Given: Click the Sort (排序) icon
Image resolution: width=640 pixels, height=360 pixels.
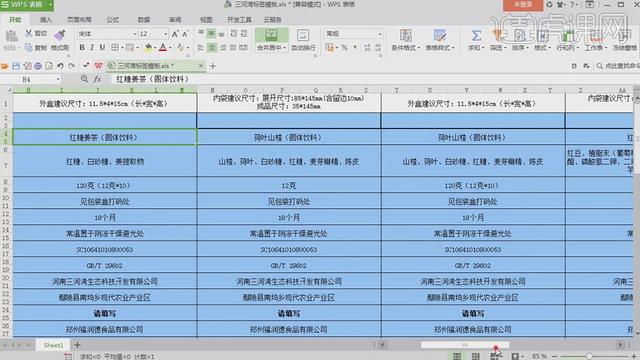Looking at the screenshot, I should point(519,36).
